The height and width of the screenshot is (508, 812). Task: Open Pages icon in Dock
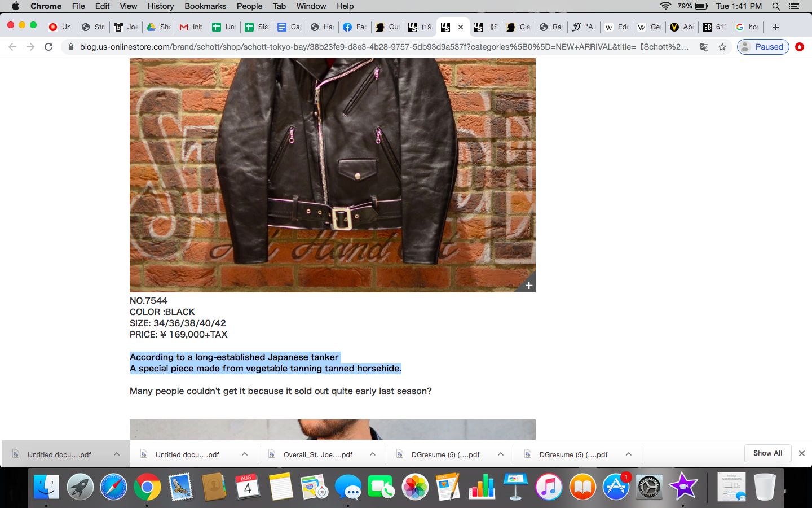[x=449, y=487]
